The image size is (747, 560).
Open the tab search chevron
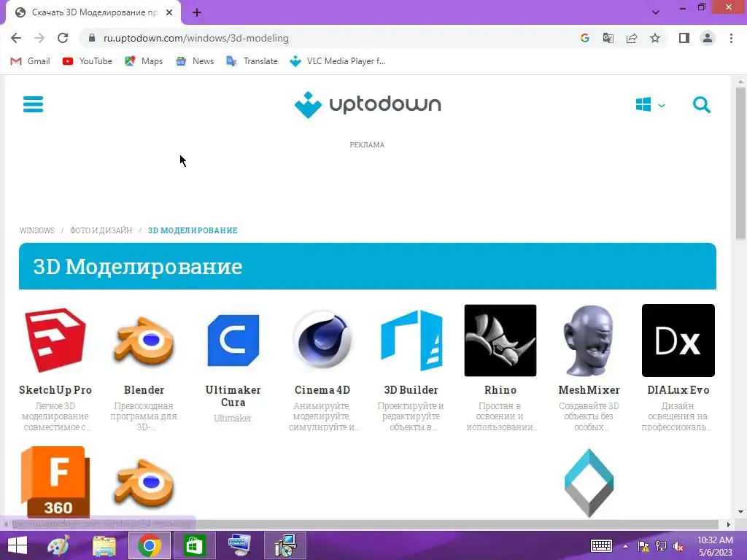tap(656, 12)
